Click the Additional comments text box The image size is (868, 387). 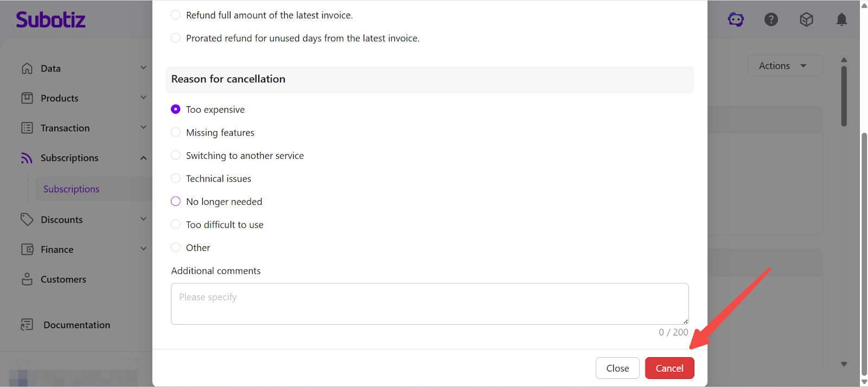(430, 304)
